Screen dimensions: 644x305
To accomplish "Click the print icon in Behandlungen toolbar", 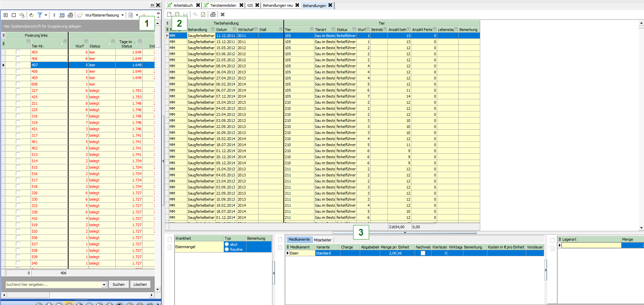I will click(x=213, y=14).
